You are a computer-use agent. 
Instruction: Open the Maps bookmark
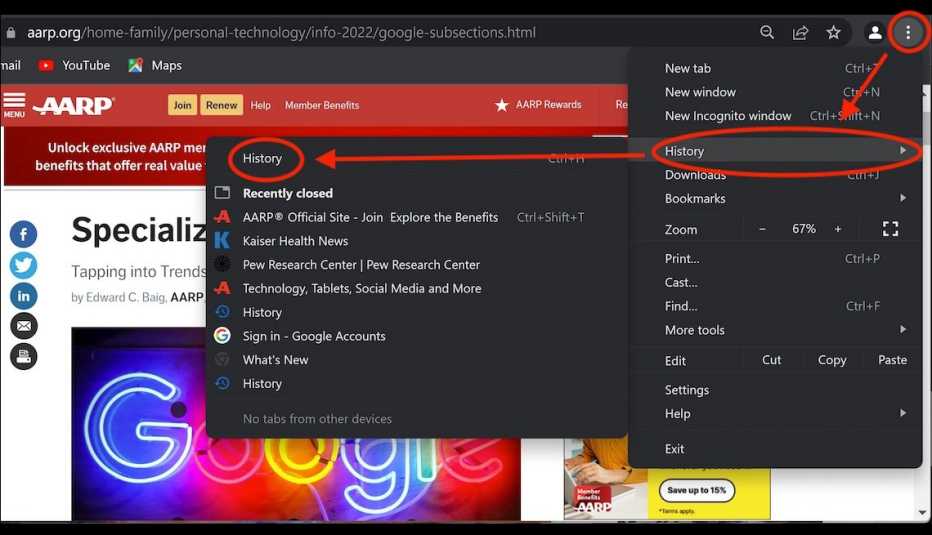[155, 65]
